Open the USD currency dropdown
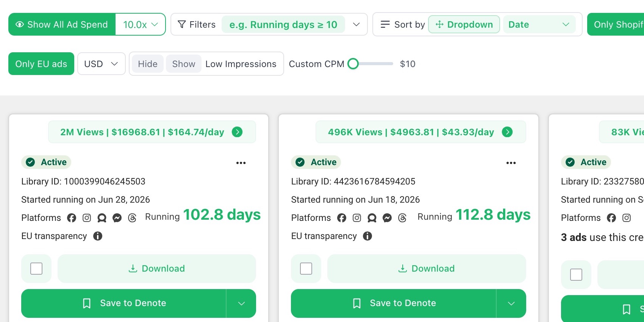Image resolution: width=644 pixels, height=322 pixels. pyautogui.click(x=102, y=64)
